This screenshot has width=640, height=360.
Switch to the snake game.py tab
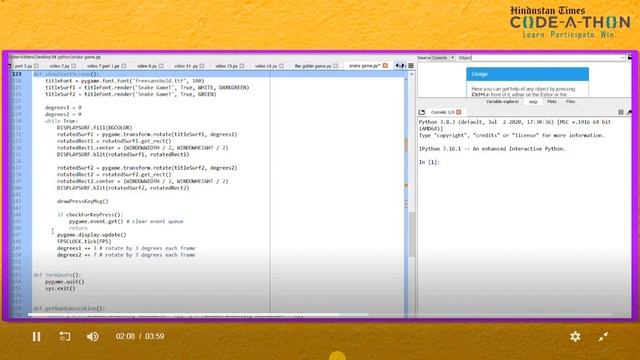pyautogui.click(x=364, y=66)
